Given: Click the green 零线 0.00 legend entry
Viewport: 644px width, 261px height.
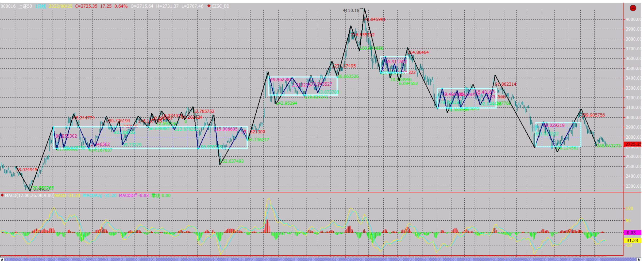Looking at the screenshot, I should tap(161, 196).
